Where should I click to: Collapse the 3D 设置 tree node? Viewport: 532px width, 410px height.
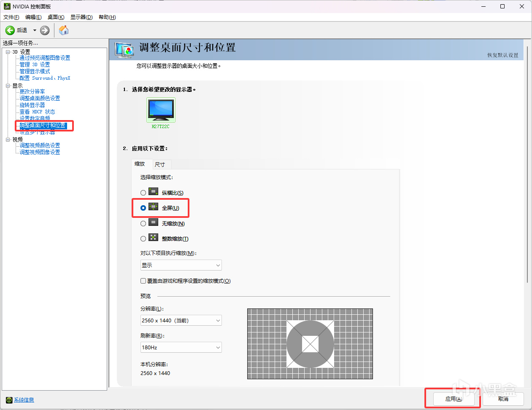pos(8,52)
